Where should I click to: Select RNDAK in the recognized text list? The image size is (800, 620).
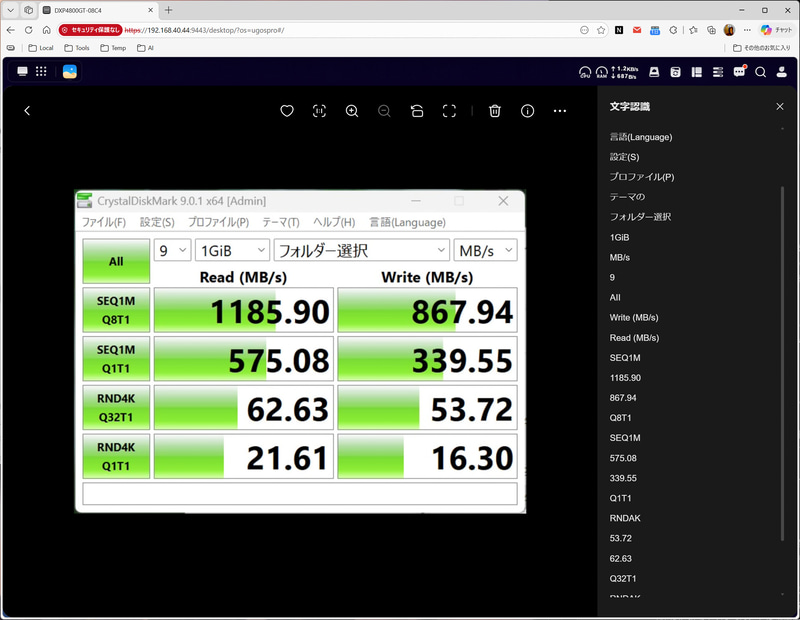point(625,518)
